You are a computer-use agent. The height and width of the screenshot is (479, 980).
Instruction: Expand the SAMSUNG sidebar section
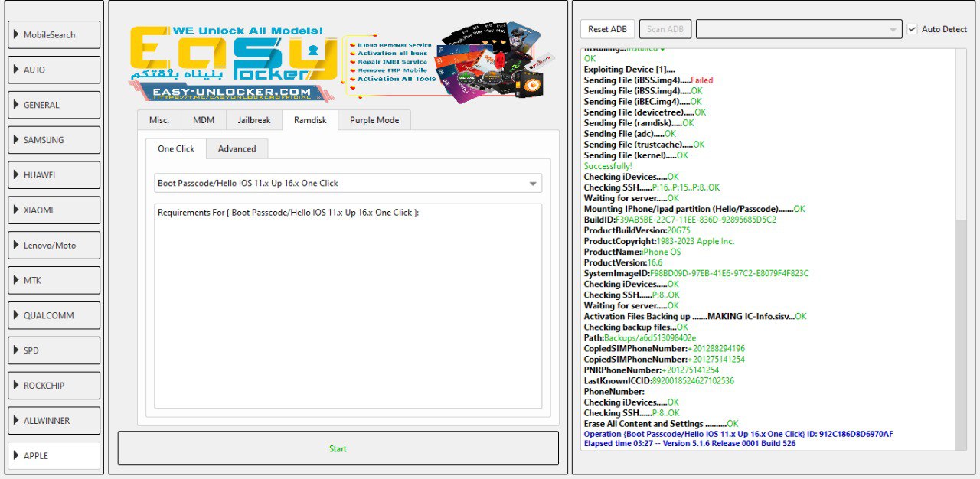[54, 140]
